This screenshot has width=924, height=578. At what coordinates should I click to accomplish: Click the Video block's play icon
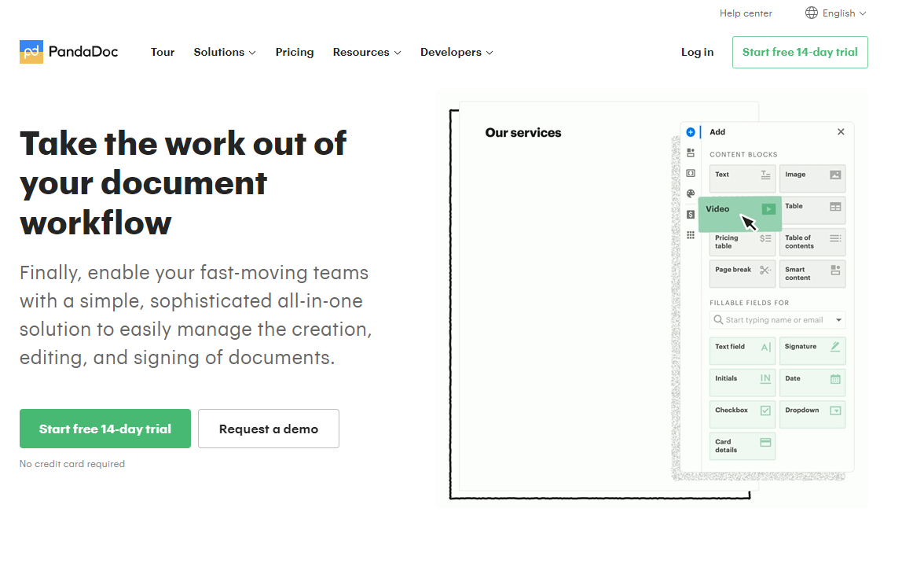(768, 209)
